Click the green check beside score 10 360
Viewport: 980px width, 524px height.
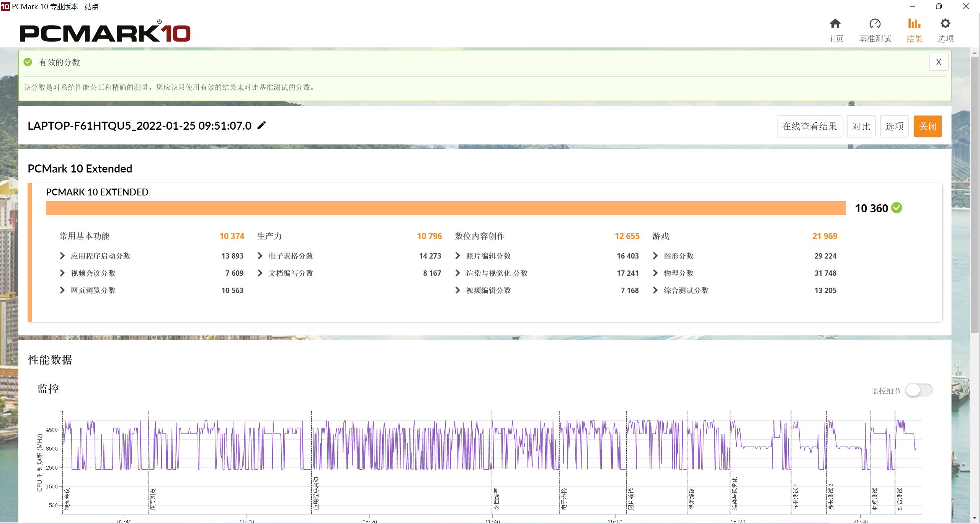pyautogui.click(x=897, y=208)
